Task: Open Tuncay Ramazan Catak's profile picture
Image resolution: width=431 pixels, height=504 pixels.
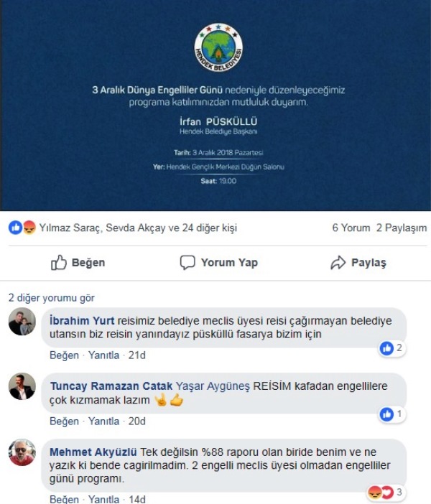Action: pyautogui.click(x=22, y=387)
